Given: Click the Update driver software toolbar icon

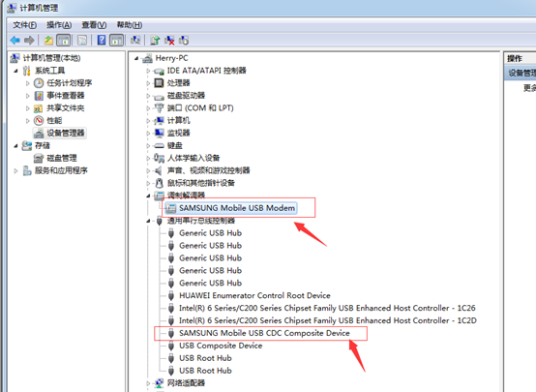Looking at the screenshot, I should pyautogui.click(x=155, y=41).
